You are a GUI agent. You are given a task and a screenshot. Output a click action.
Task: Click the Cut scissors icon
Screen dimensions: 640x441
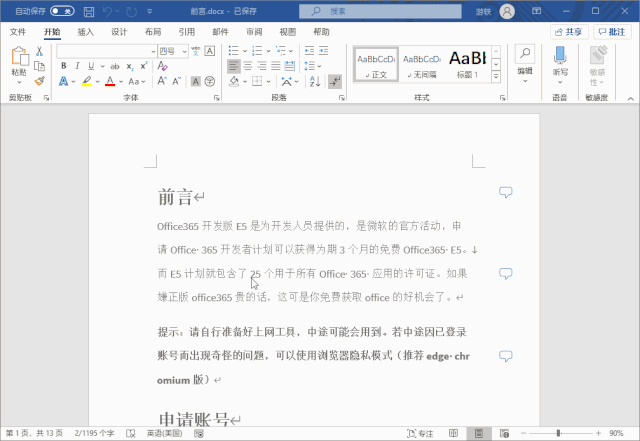click(x=39, y=51)
